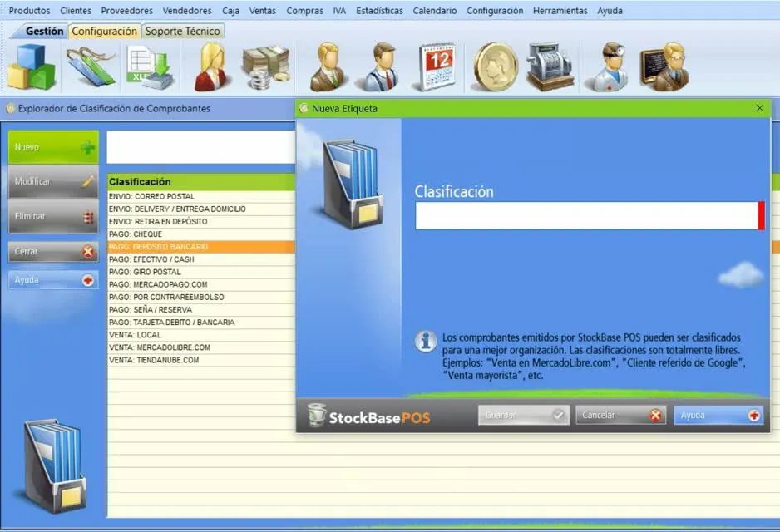Select the row "VENTA: TIENDANUBE.COM"
780x532 pixels.
201,360
